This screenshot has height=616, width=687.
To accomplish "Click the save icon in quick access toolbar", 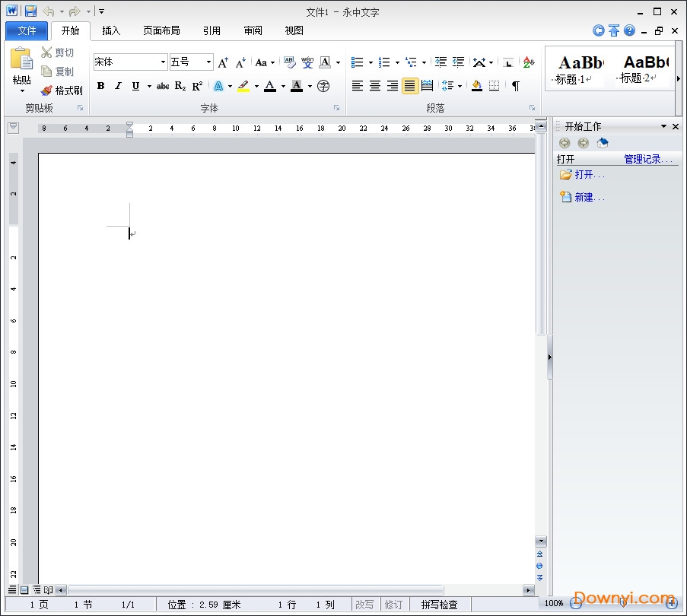I will click(x=30, y=11).
